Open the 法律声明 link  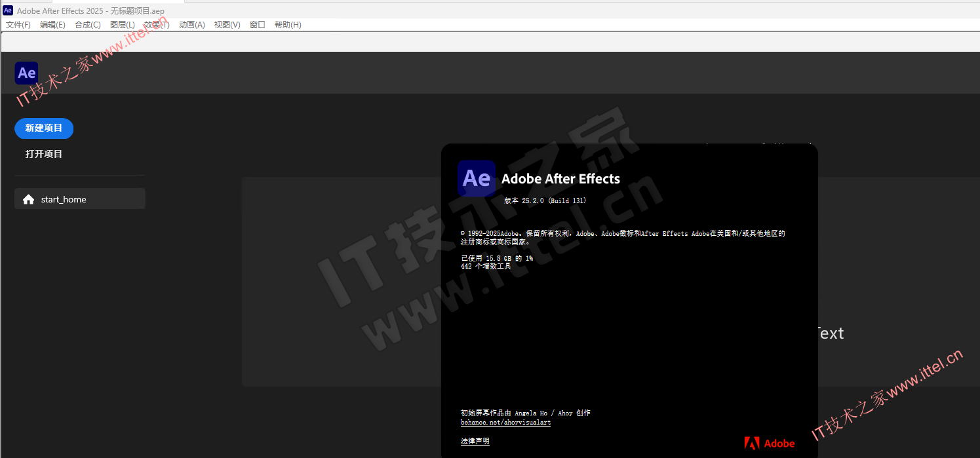pos(475,441)
